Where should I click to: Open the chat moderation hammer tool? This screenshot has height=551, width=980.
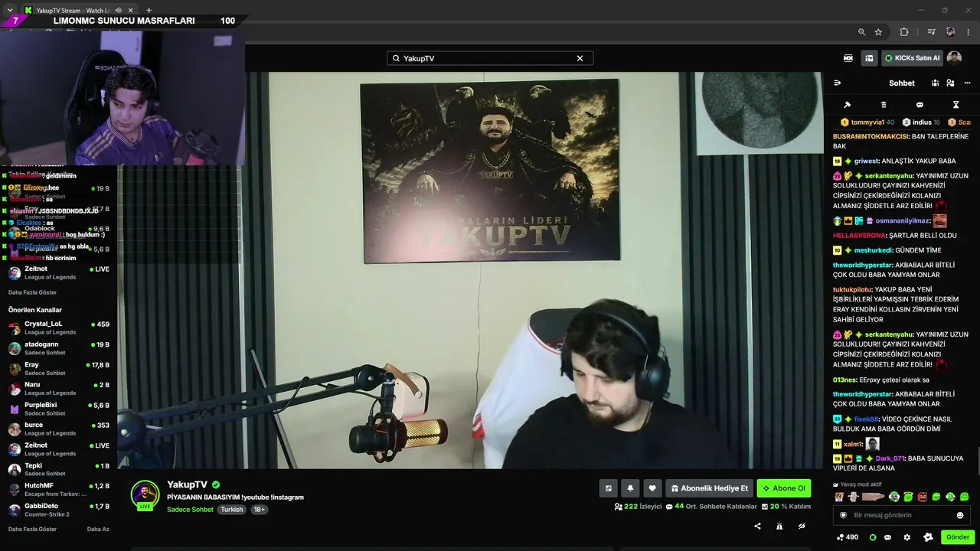point(847,105)
